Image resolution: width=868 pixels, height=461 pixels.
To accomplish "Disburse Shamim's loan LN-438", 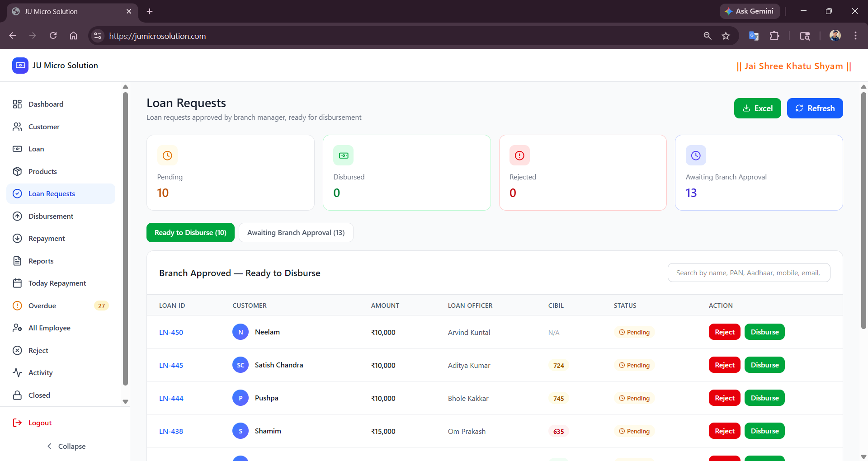I will coord(764,431).
